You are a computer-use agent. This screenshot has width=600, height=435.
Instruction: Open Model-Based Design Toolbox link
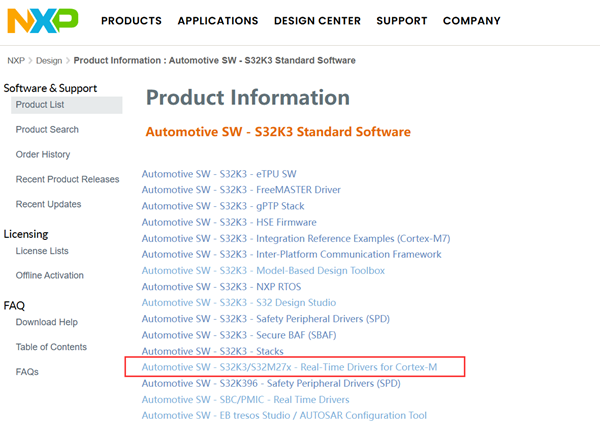[x=263, y=270]
